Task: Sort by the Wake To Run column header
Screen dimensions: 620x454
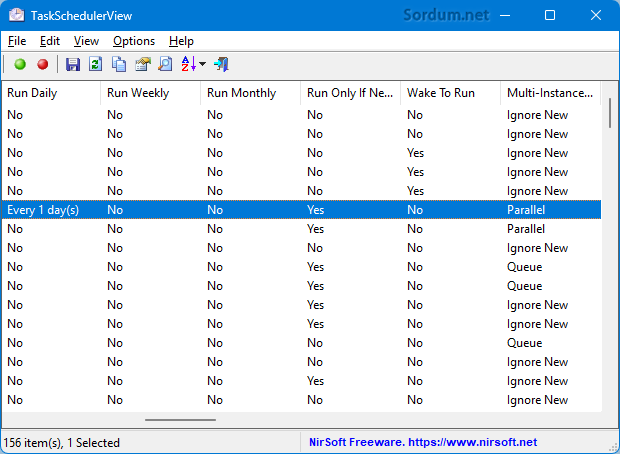Action: pyautogui.click(x=450, y=93)
